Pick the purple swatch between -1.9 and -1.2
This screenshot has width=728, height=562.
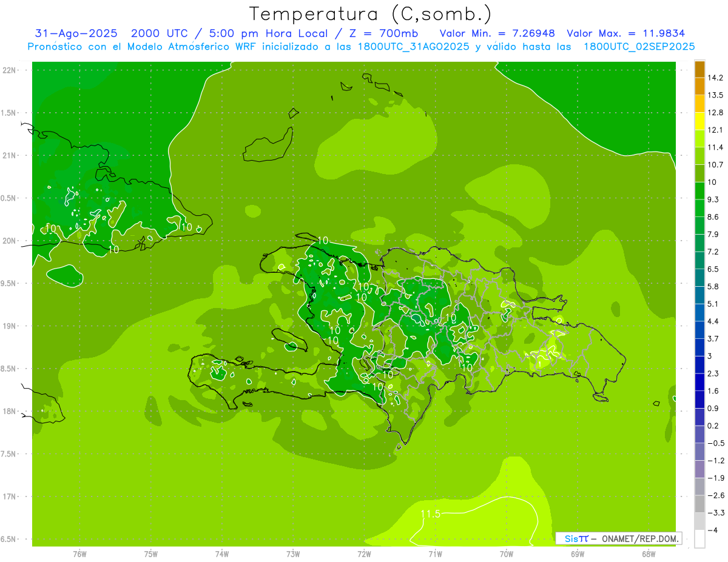pyautogui.click(x=699, y=469)
